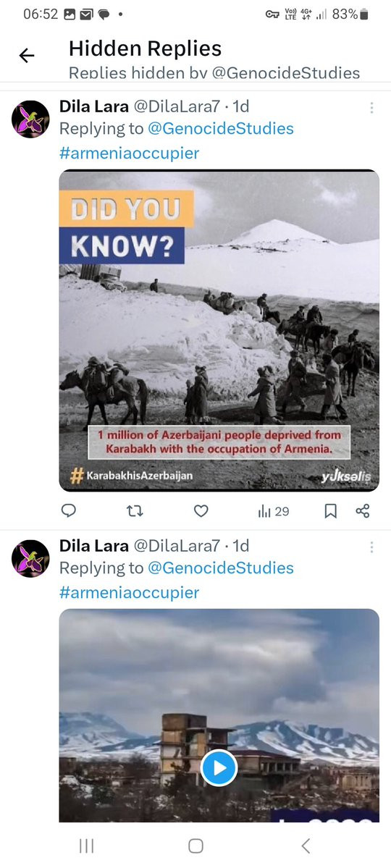Like the first tweet with heart icon
This screenshot has width=391, height=868.
[201, 511]
